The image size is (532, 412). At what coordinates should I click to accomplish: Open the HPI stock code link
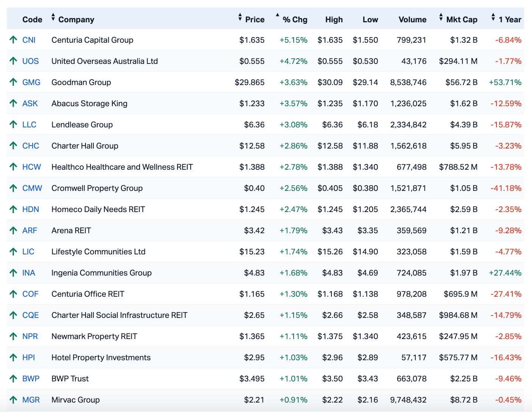[x=29, y=358]
